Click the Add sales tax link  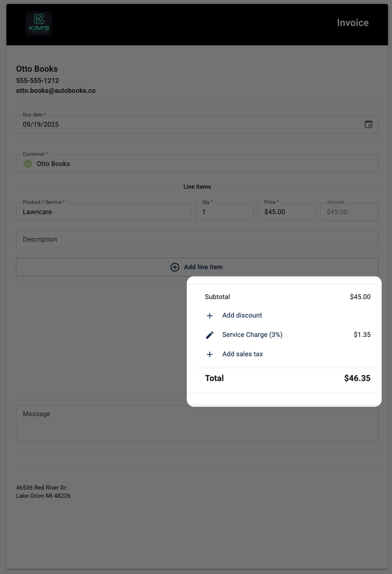click(x=242, y=354)
